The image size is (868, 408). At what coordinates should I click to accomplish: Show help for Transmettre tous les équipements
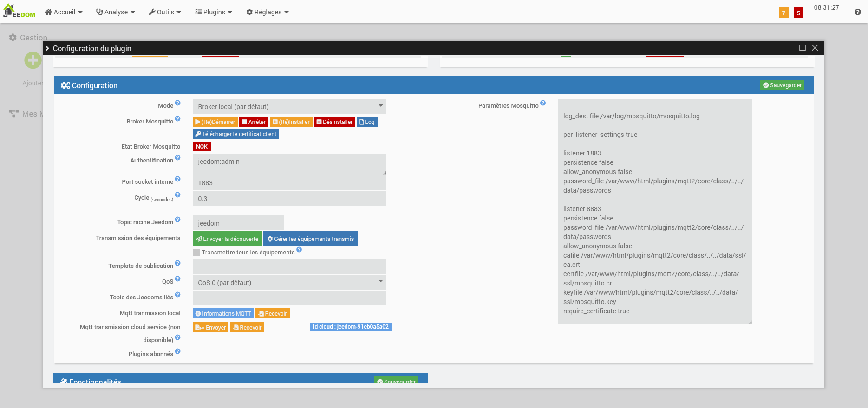299,250
